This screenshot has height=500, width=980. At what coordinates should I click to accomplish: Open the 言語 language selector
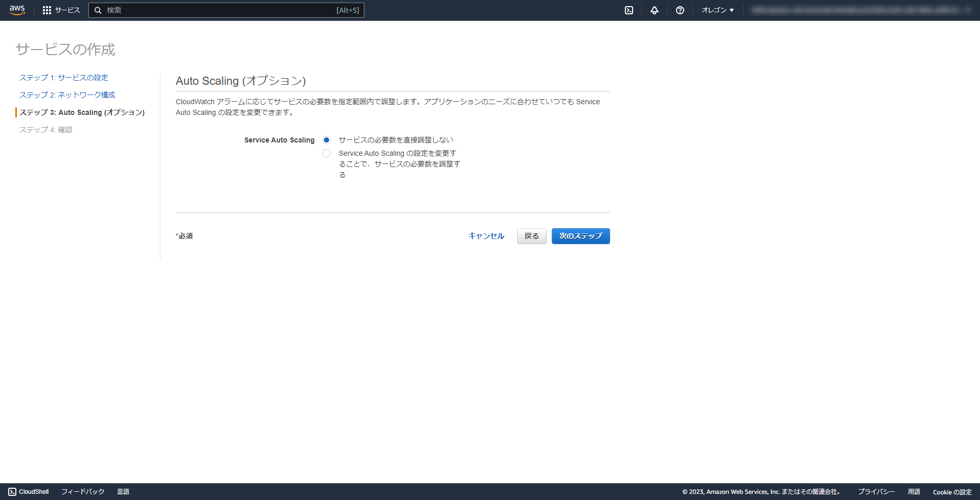click(123, 491)
